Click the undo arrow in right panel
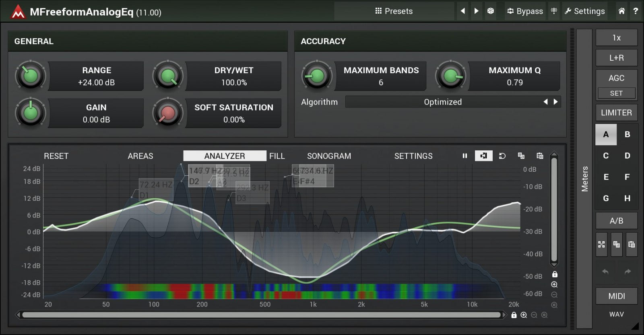This screenshot has width=644, height=335. click(605, 272)
